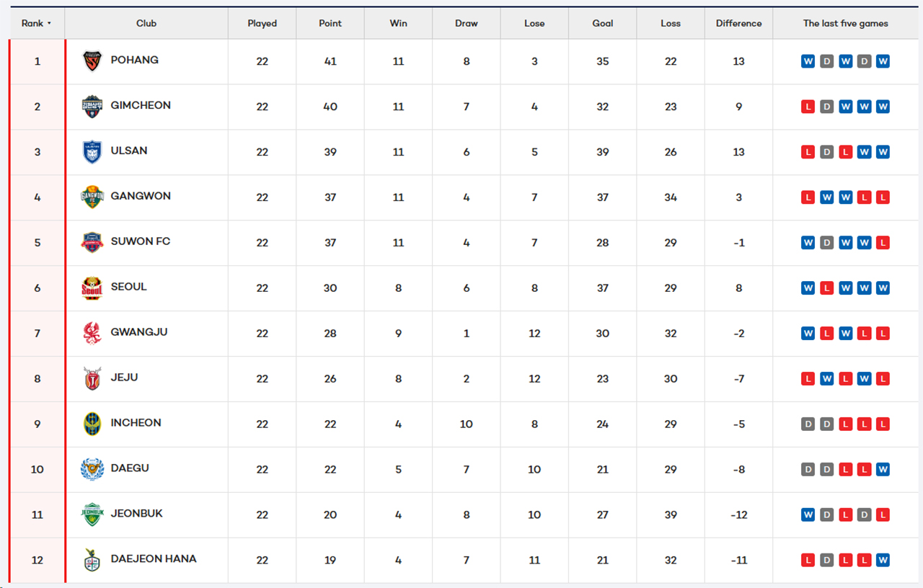This screenshot has height=588, width=923.
Task: Open the JEJU club name link
Action: [124, 378]
